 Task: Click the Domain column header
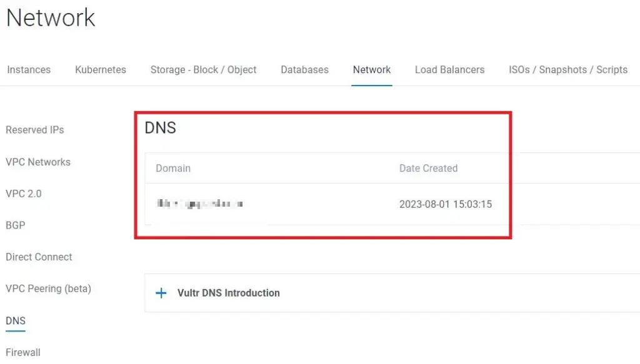point(173,169)
